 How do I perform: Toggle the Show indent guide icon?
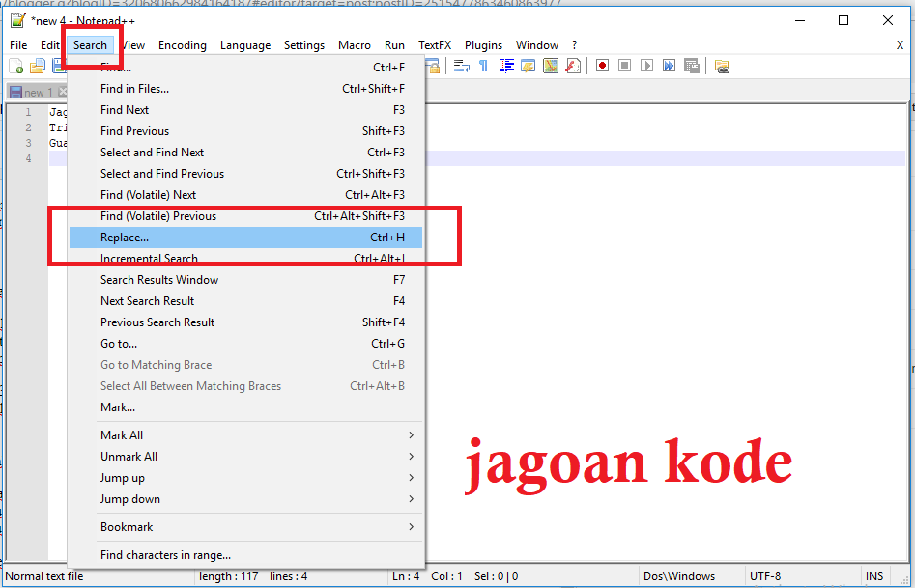(x=506, y=66)
